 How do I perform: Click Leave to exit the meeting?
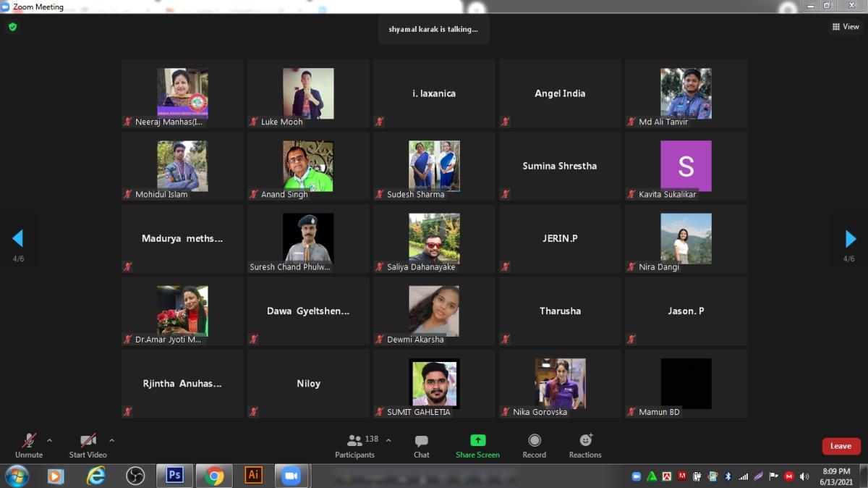click(841, 446)
